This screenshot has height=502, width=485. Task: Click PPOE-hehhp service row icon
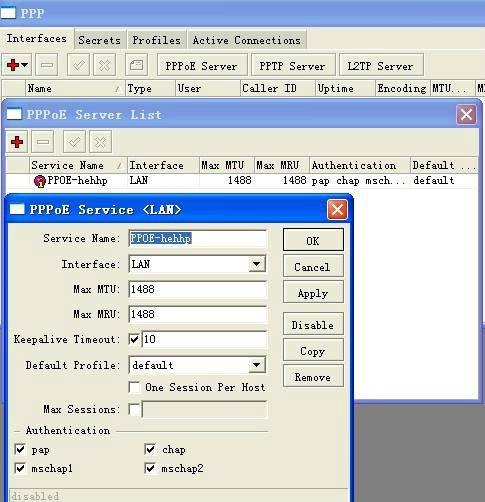[39, 181]
